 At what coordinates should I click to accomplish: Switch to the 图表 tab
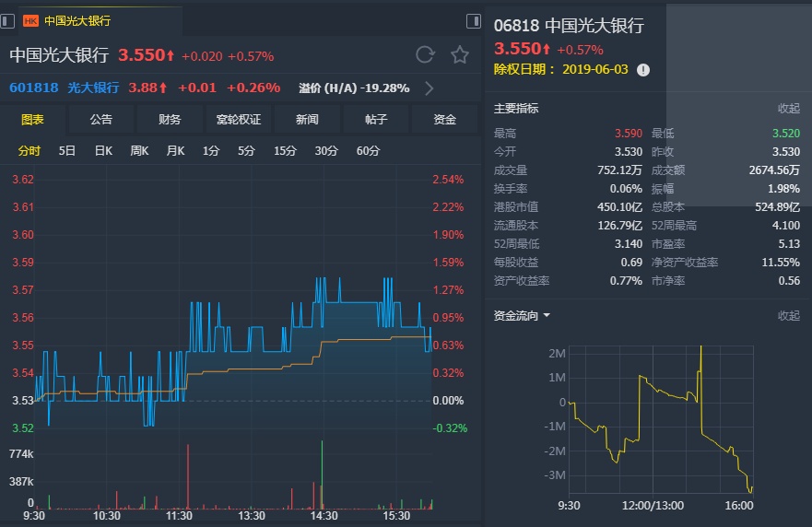click(x=32, y=120)
